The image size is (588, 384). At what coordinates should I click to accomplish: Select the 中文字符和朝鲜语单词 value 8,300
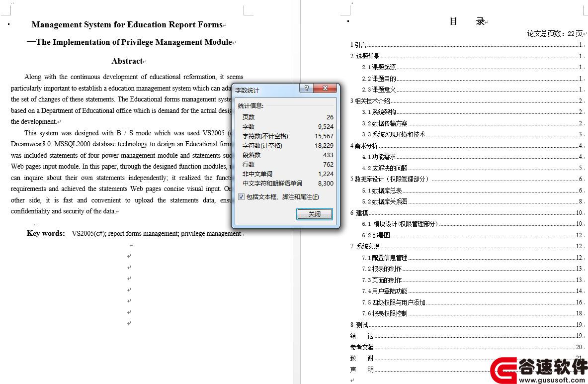pos(326,183)
